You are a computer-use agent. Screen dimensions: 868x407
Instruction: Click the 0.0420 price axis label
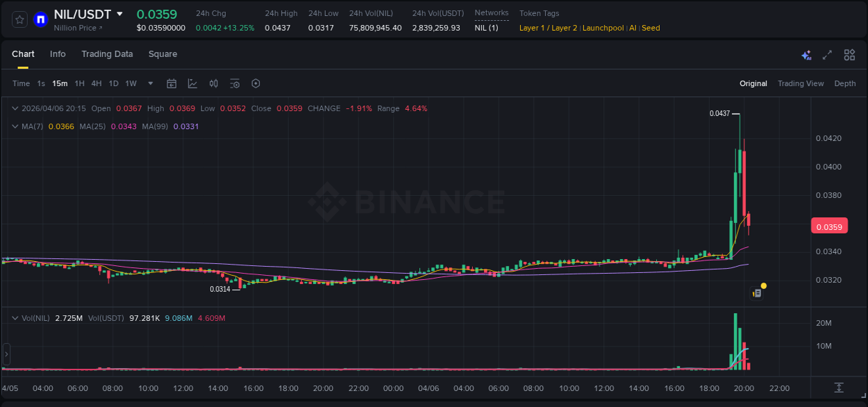pos(828,138)
